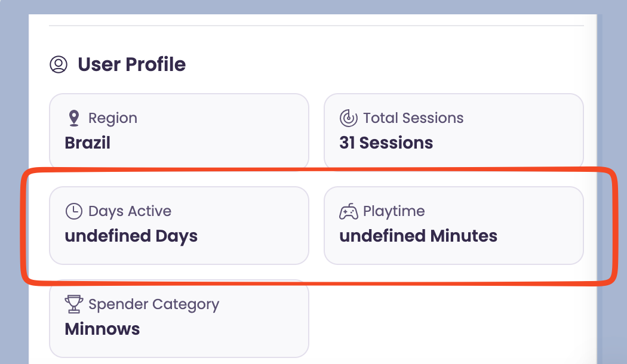Select the User Profile heading text

(131, 64)
